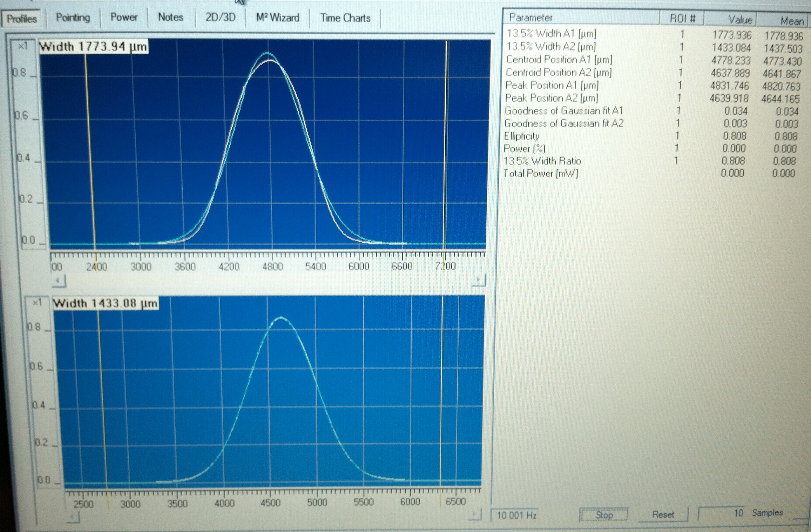Click the Stop button
The width and height of the screenshot is (811, 532).
(x=604, y=515)
